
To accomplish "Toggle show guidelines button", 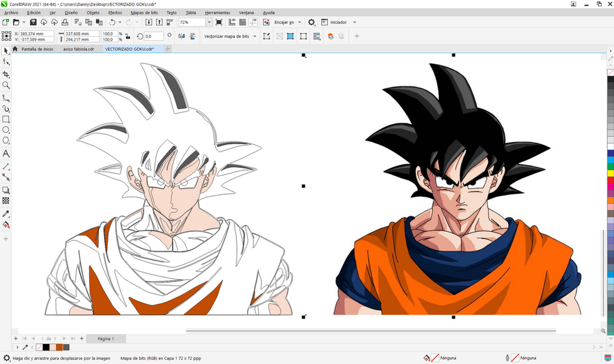I will click(253, 23).
